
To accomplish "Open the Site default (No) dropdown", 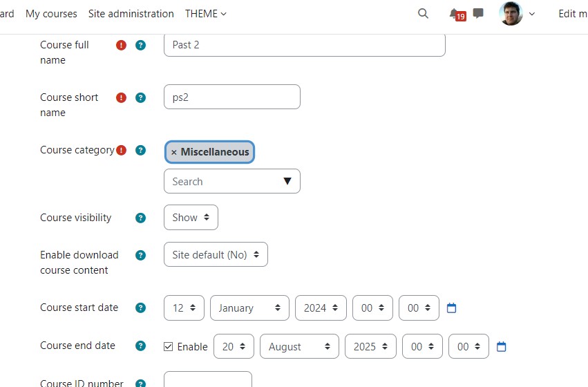I will (216, 254).
